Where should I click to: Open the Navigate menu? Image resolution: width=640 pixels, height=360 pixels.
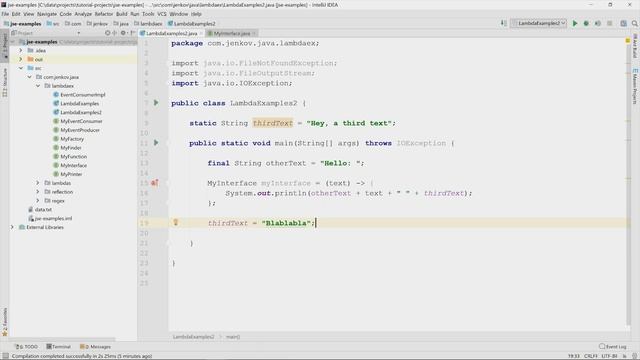pos(47,14)
